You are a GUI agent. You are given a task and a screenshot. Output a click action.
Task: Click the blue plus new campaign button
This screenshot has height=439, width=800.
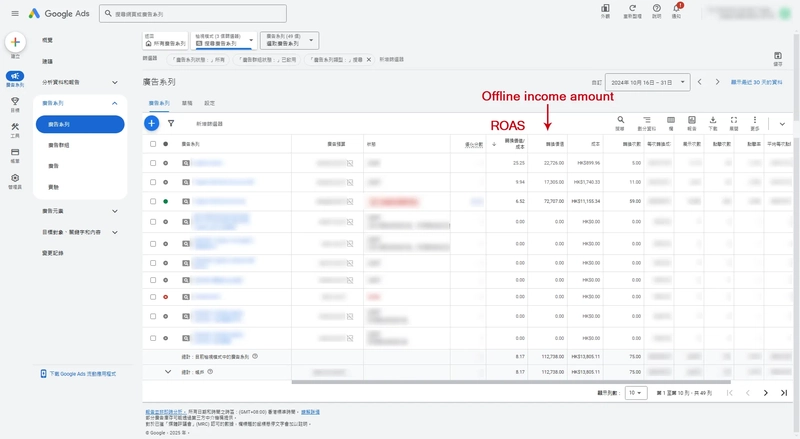(x=152, y=123)
